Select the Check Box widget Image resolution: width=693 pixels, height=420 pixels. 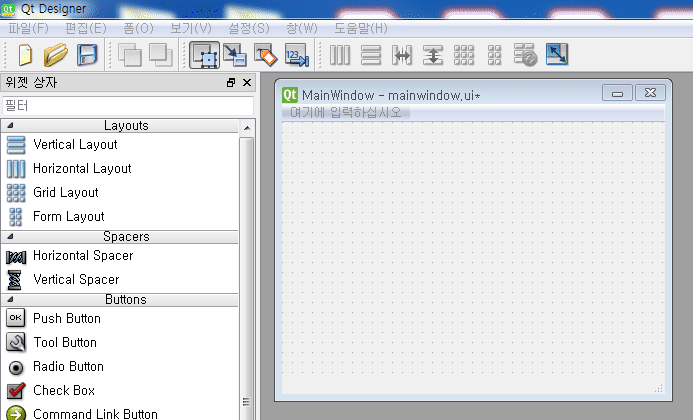[x=119, y=390]
